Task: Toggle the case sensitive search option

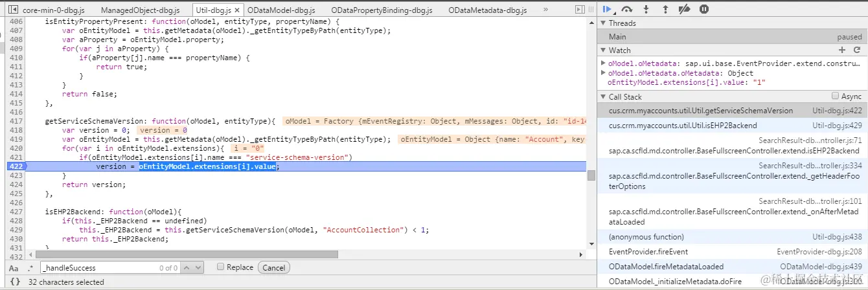Action: (x=14, y=268)
